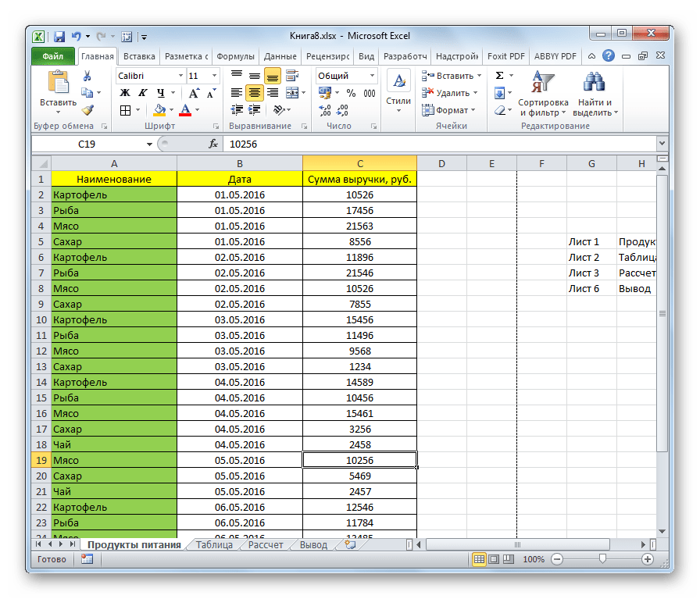This screenshot has width=700, height=599.
Task: Expand the Calibri font name dropdown
Action: (179, 76)
